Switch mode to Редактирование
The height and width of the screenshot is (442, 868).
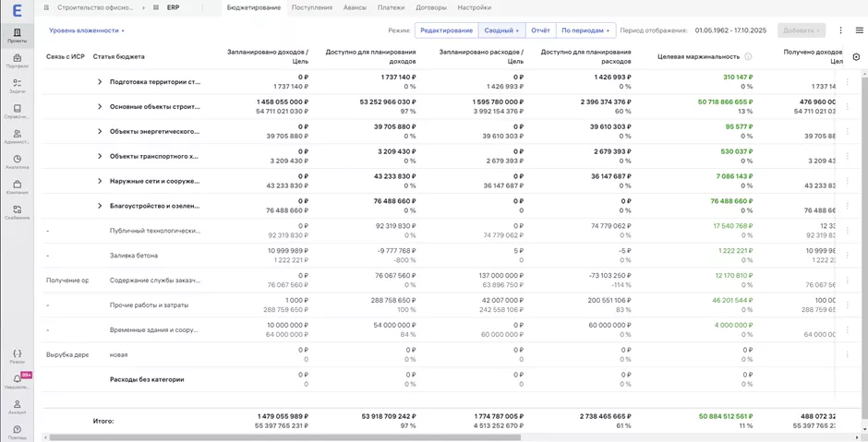click(446, 30)
